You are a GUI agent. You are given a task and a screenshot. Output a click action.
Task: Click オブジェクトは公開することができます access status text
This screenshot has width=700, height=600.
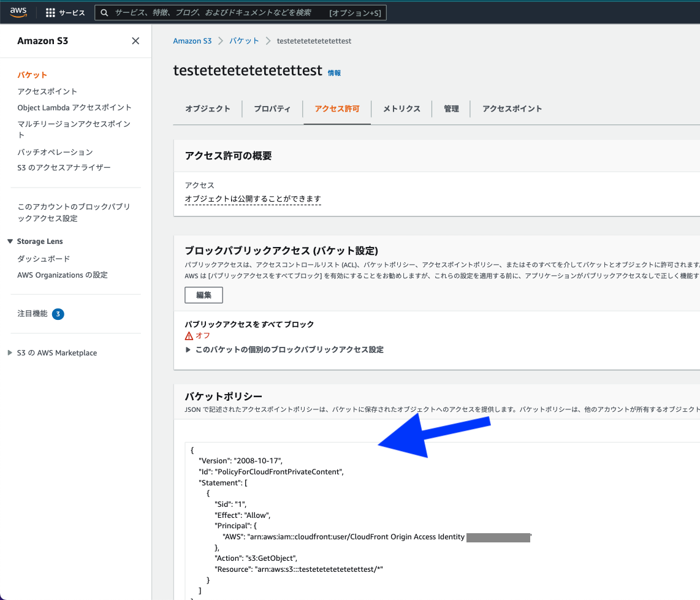253,199
